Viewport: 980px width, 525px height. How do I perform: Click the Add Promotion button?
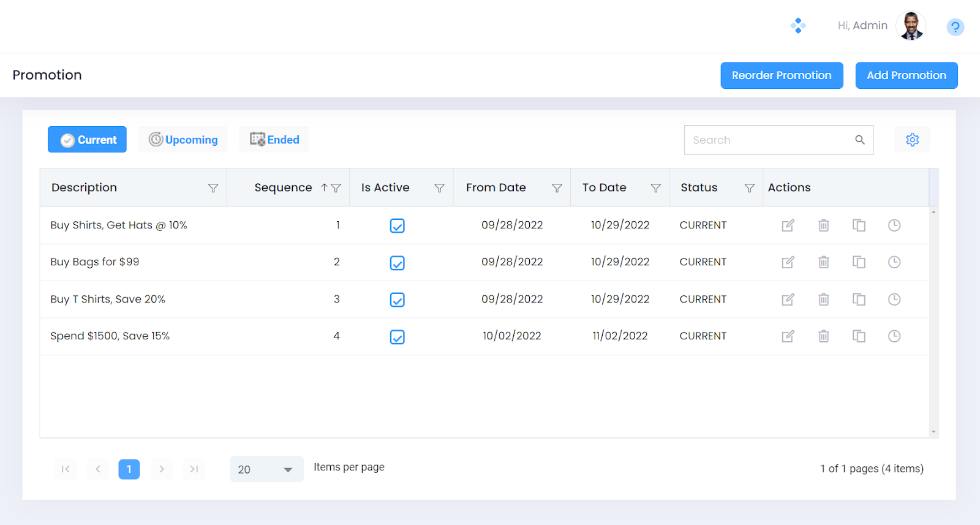point(906,75)
